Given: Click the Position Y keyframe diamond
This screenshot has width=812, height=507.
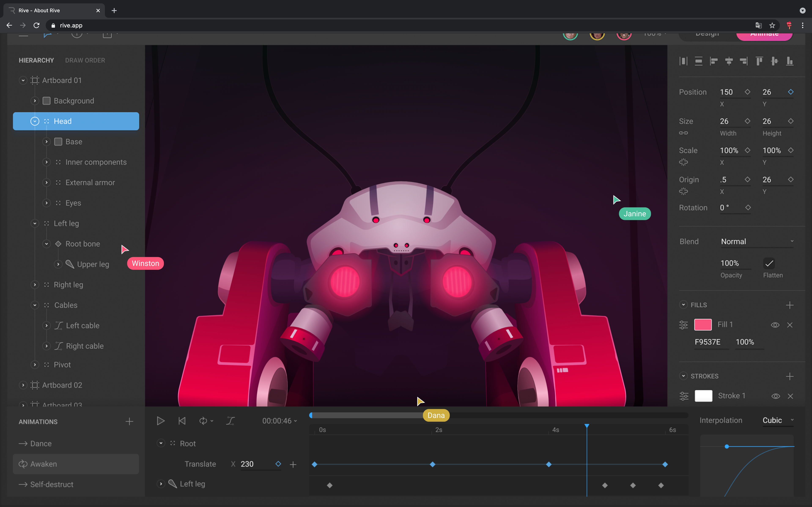Looking at the screenshot, I should 790,92.
